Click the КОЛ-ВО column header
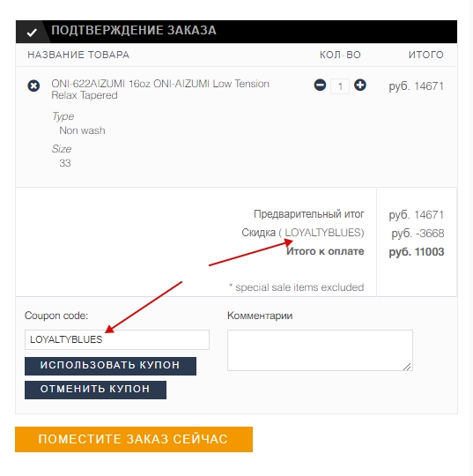 340,55
